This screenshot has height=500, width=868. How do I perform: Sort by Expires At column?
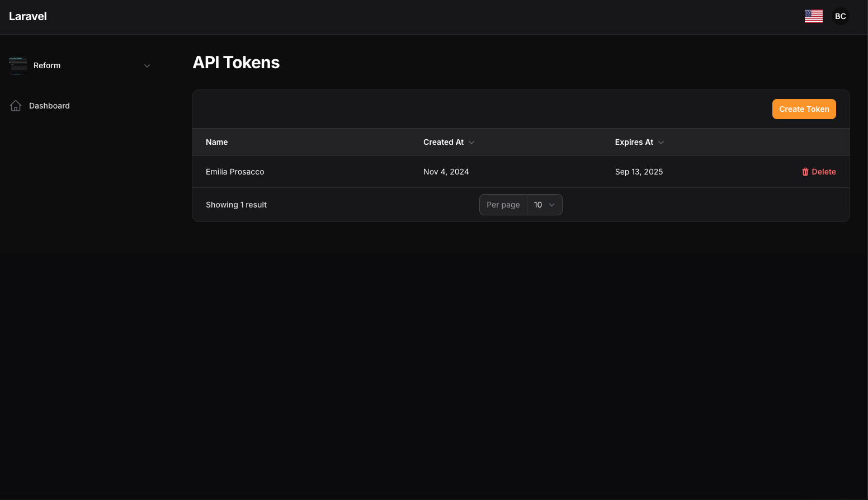639,142
